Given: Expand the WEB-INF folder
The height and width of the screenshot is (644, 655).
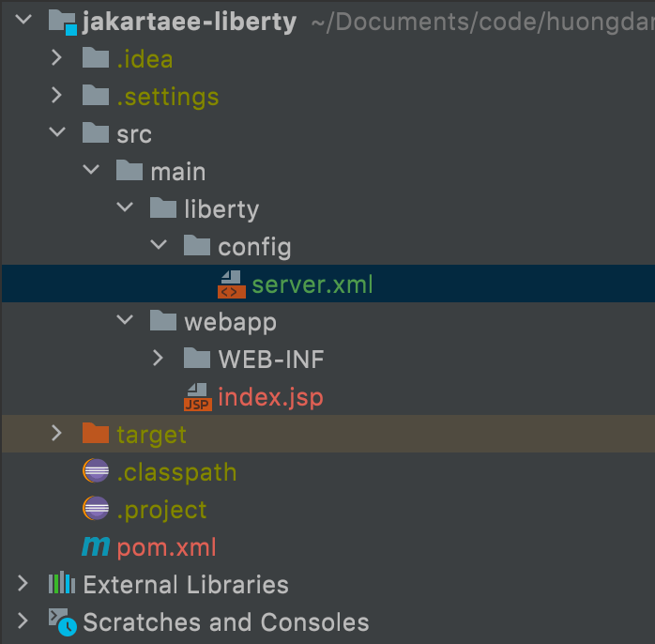Looking at the screenshot, I should (158, 359).
